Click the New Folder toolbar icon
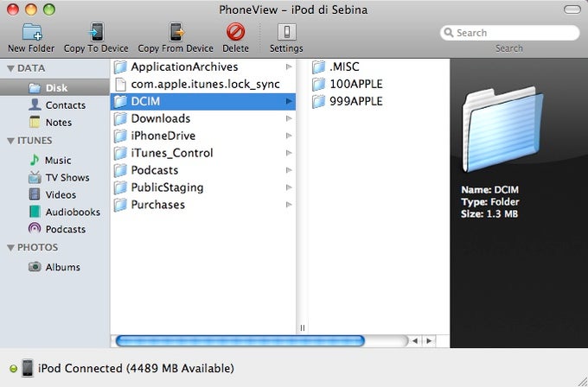The width and height of the screenshot is (588, 387). [x=31, y=32]
